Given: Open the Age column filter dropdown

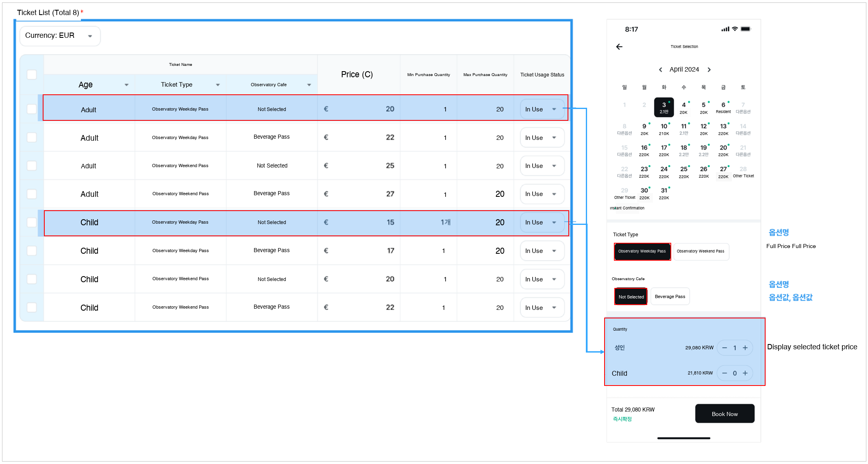Looking at the screenshot, I should pyautogui.click(x=126, y=85).
